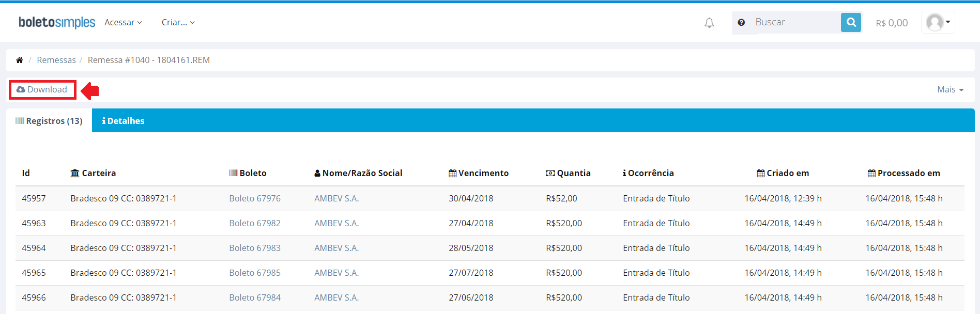Viewport: 980px width, 314px height.
Task: Expand the Acessar dropdown menu
Action: (123, 22)
